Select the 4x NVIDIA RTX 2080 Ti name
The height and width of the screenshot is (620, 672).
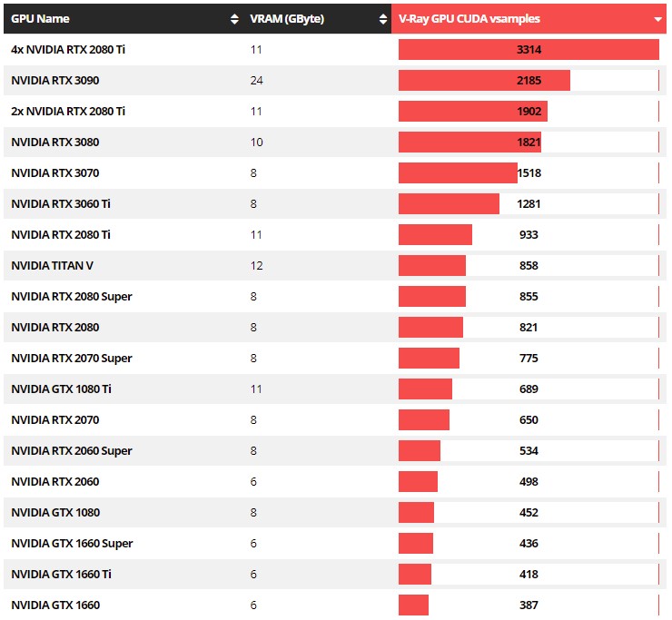point(68,49)
